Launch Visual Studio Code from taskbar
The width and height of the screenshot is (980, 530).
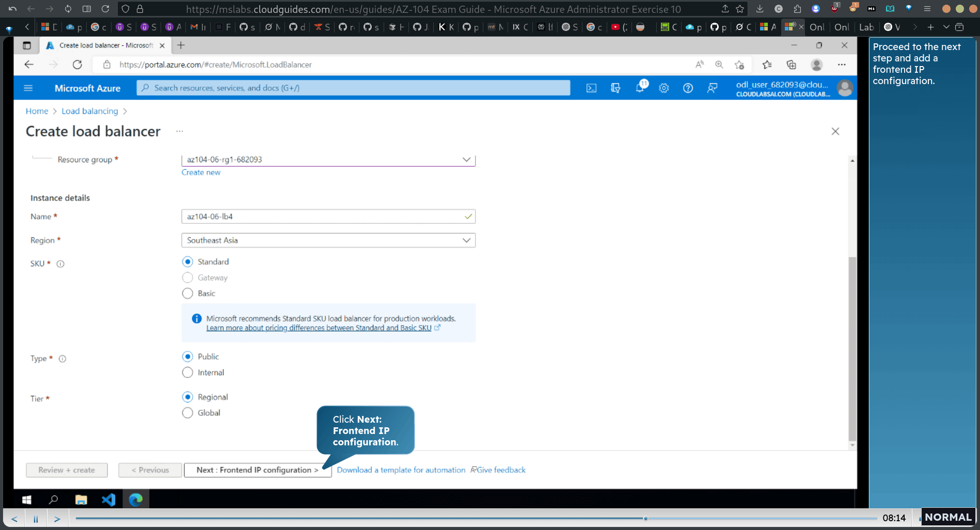tap(108, 500)
